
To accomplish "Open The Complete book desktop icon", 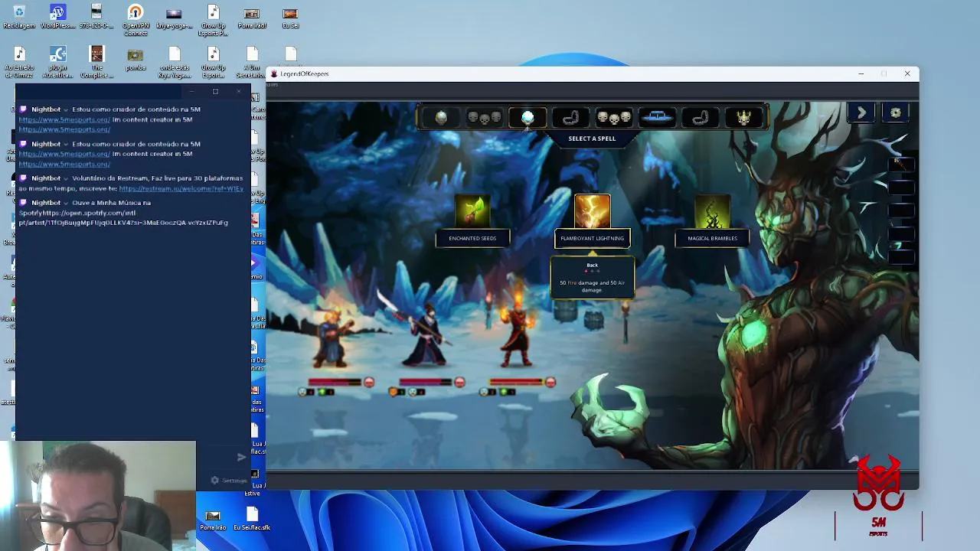I will [96, 62].
